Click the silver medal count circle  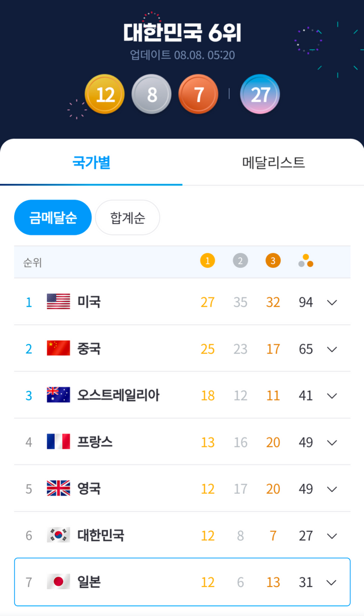[151, 94]
